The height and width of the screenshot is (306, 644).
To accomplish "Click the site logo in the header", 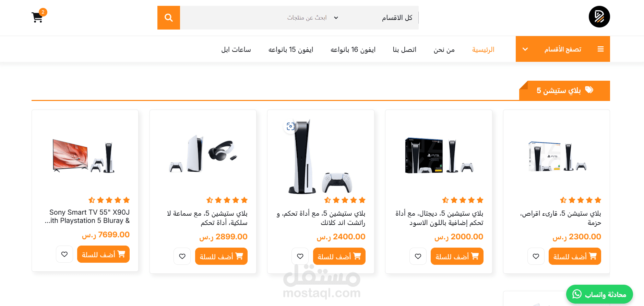I will [x=599, y=16].
